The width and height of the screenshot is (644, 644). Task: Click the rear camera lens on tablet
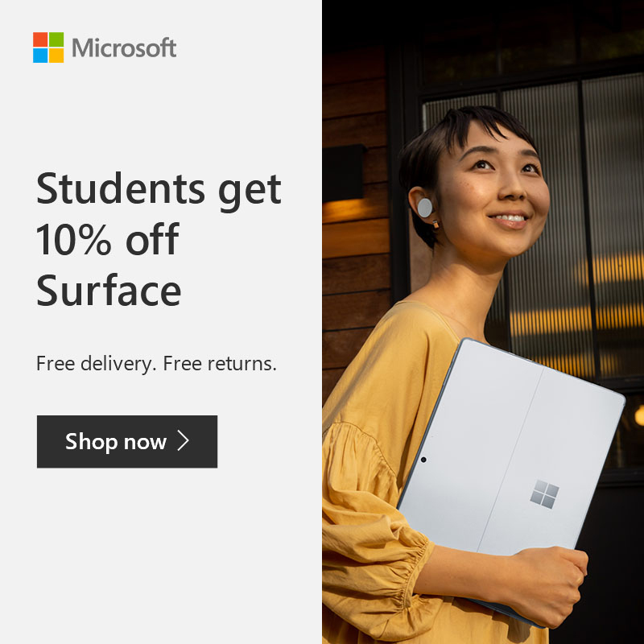point(423,460)
